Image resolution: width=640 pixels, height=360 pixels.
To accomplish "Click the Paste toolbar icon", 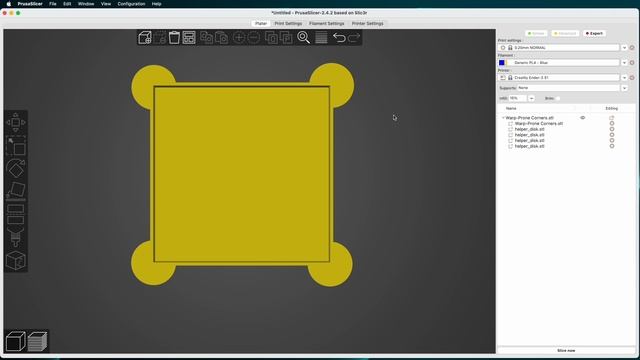I will pos(221,38).
